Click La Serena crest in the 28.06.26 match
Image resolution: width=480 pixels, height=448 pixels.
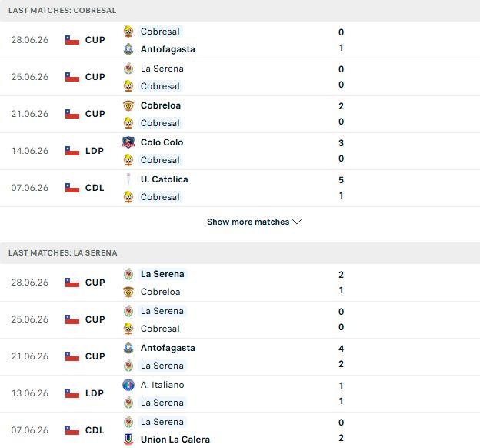tap(128, 274)
